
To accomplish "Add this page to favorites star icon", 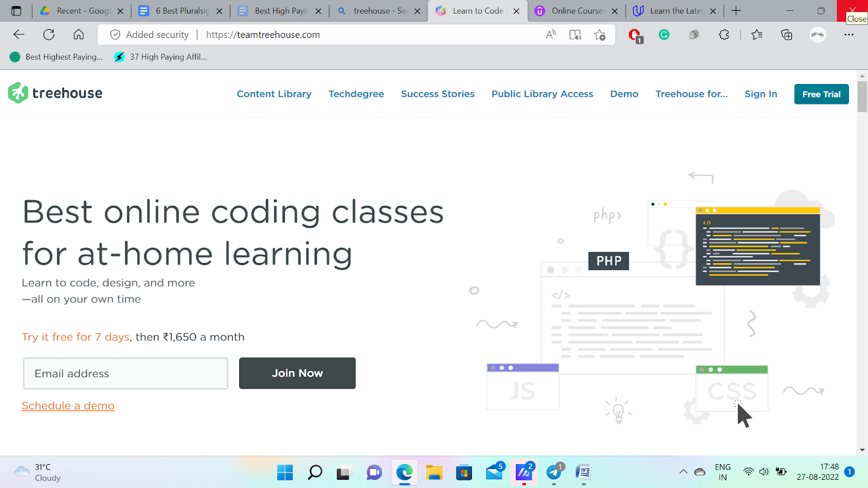I will tap(599, 35).
